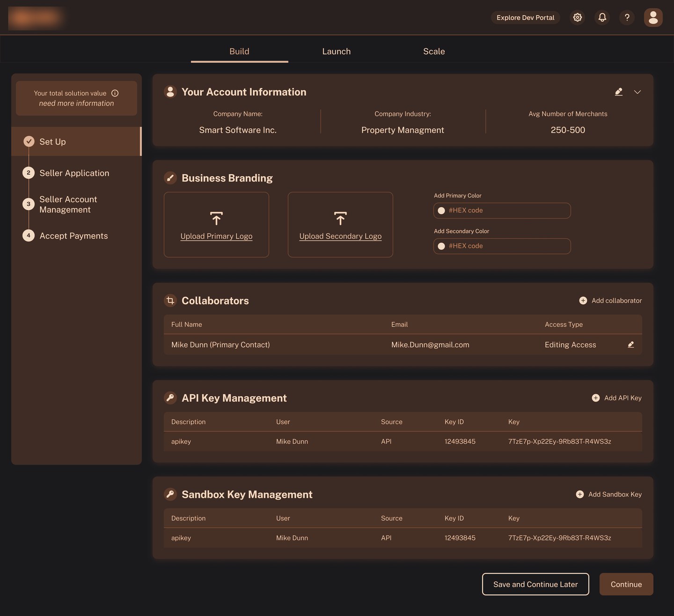Click Add API Key text link

tap(623, 398)
